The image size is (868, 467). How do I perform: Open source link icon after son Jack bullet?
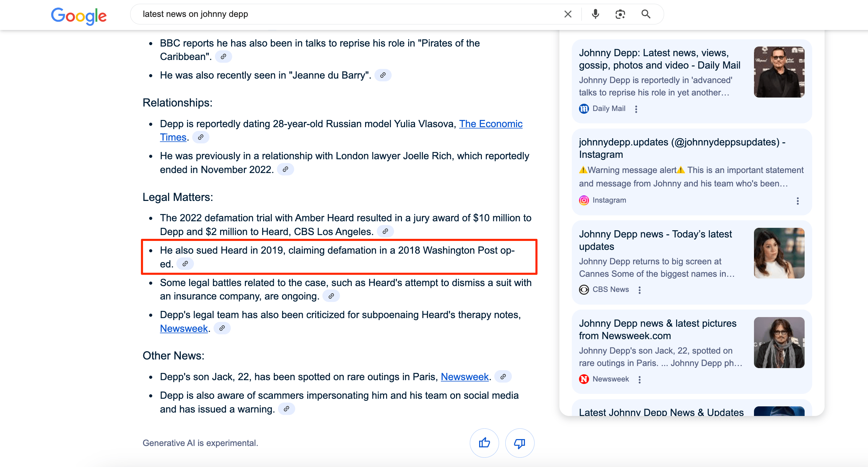tap(503, 377)
